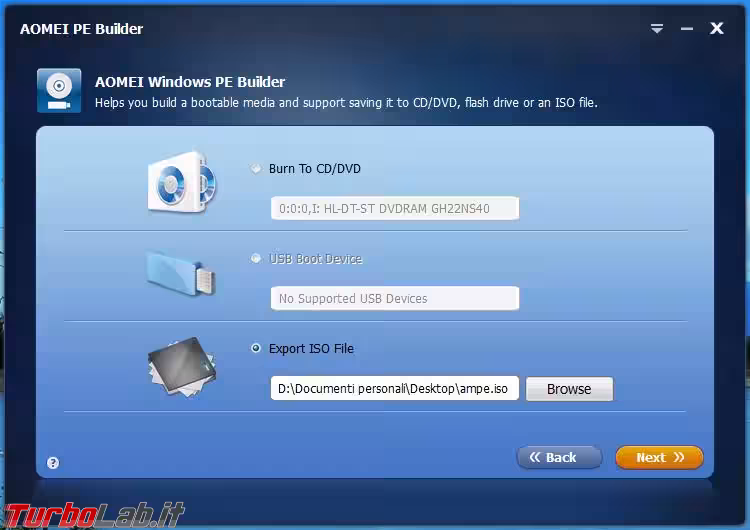This screenshot has width=750, height=530.
Task: Proceed with the orange Next button
Action: [x=660, y=457]
